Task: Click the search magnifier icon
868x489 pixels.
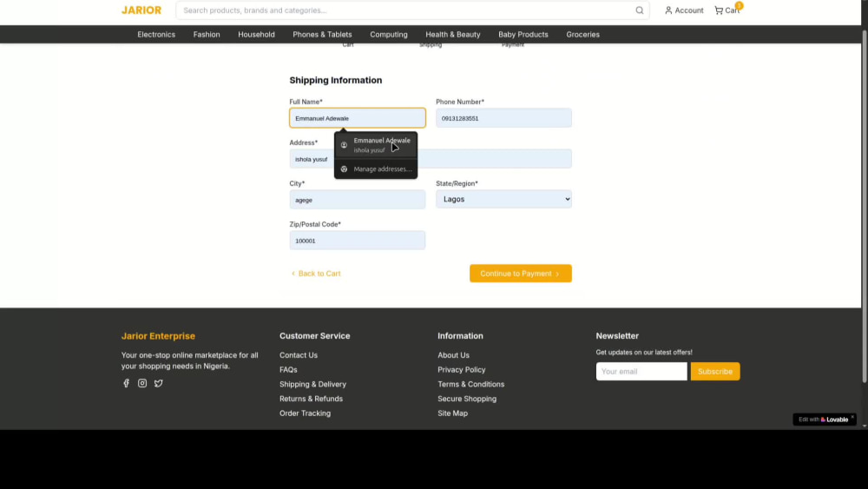Action: [x=640, y=10]
